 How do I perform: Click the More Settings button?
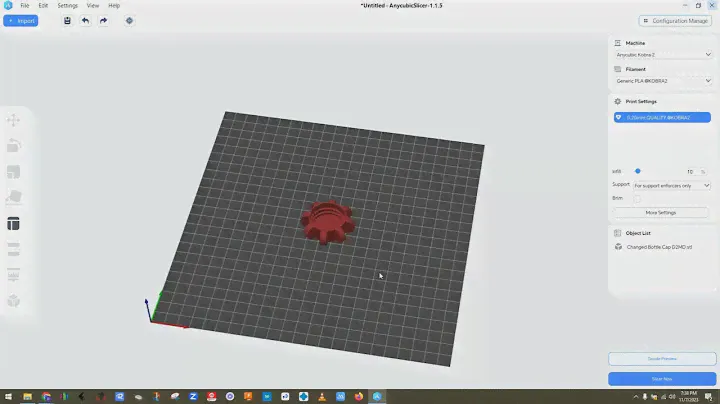pos(660,212)
